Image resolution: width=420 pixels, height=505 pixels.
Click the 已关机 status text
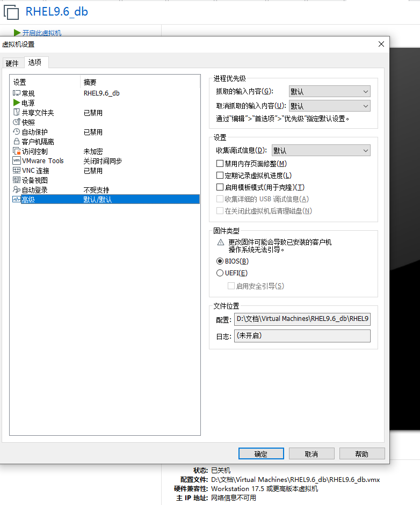point(221,471)
